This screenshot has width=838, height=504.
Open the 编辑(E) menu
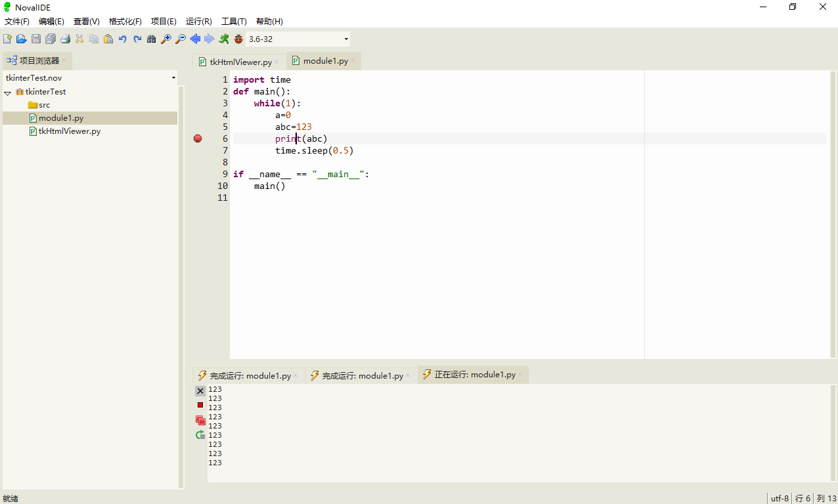51,22
